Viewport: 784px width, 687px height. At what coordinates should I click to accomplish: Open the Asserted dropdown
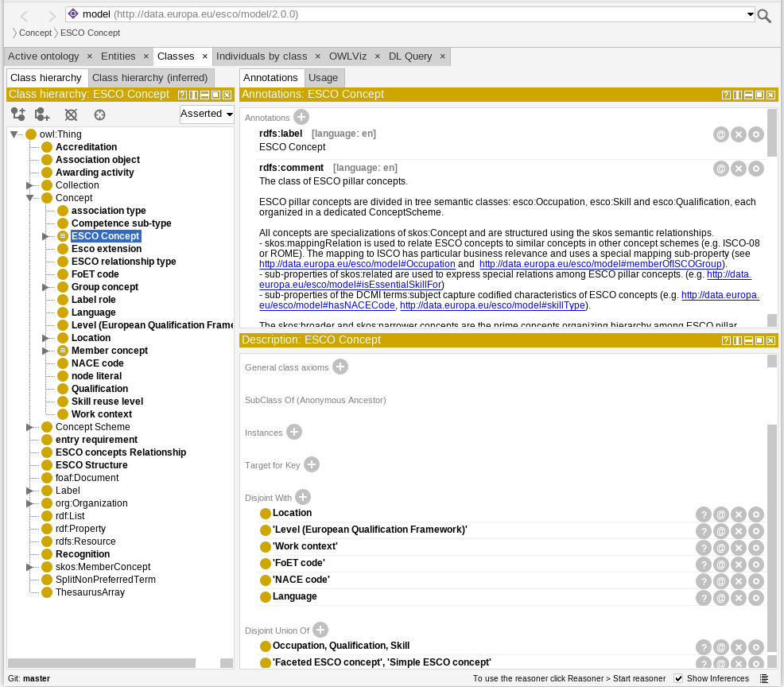pos(207,114)
